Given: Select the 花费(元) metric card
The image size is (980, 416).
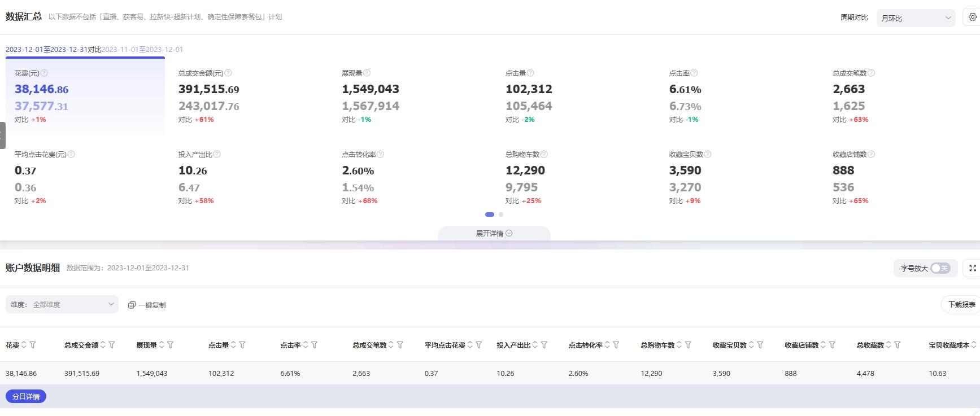Looking at the screenshot, I should (x=85, y=96).
